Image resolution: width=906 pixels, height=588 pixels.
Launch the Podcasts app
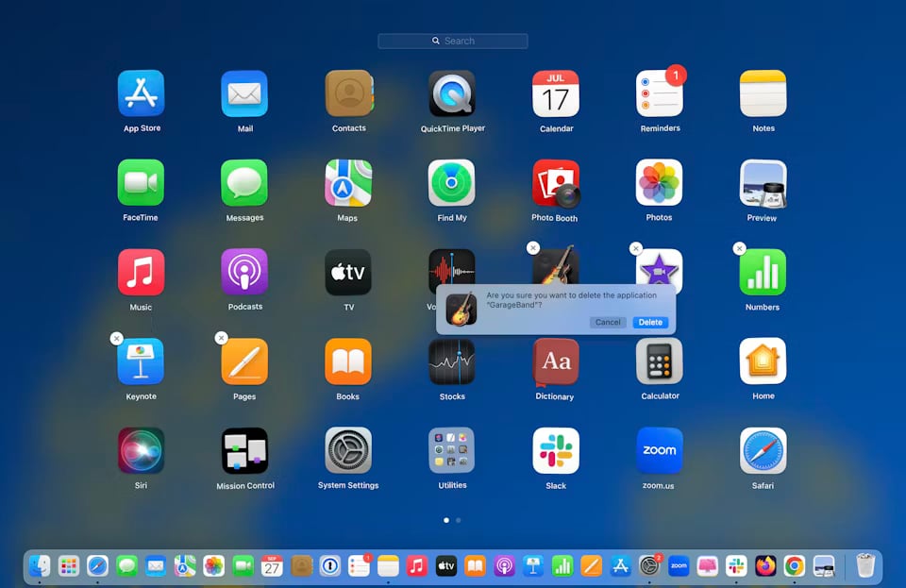click(x=244, y=272)
